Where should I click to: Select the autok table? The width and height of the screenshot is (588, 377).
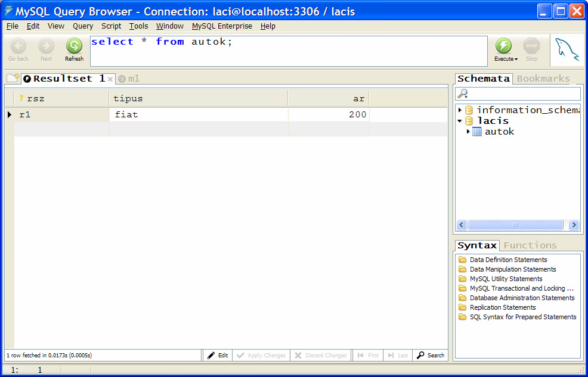(499, 132)
